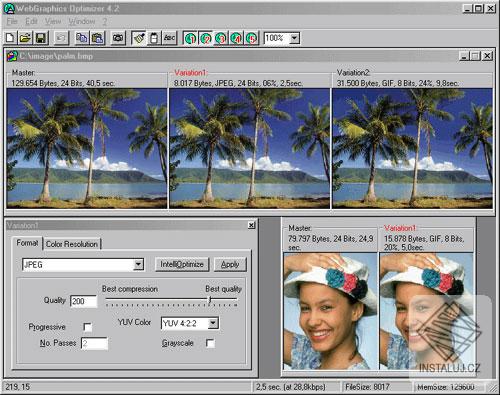
Task: Click the quality slider thumb
Action: coord(210,300)
